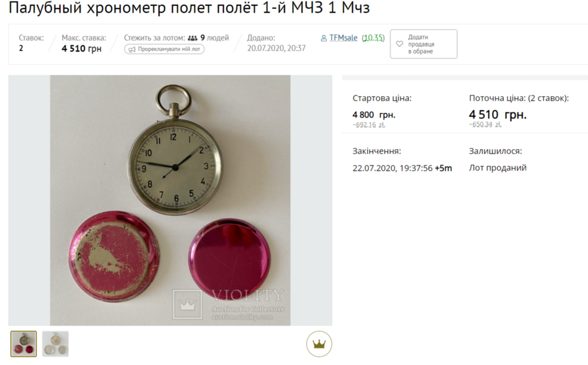Click the Violity crown watermark logo
Screen dimensions: 588x365
coord(187,304)
